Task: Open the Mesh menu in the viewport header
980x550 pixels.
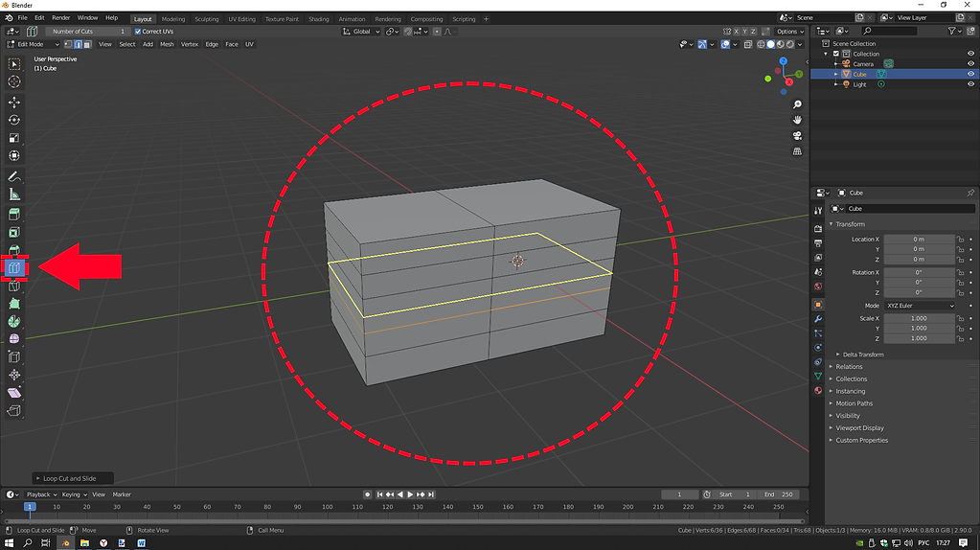Action: coord(167,44)
